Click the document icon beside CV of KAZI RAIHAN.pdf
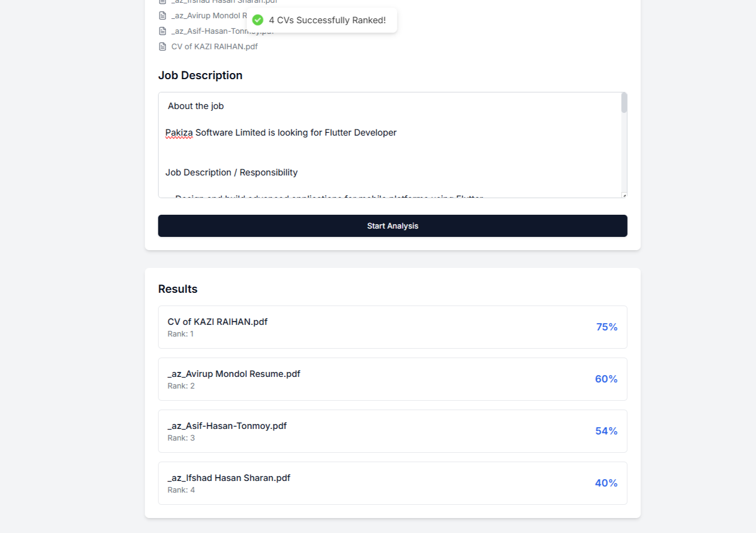 click(163, 46)
